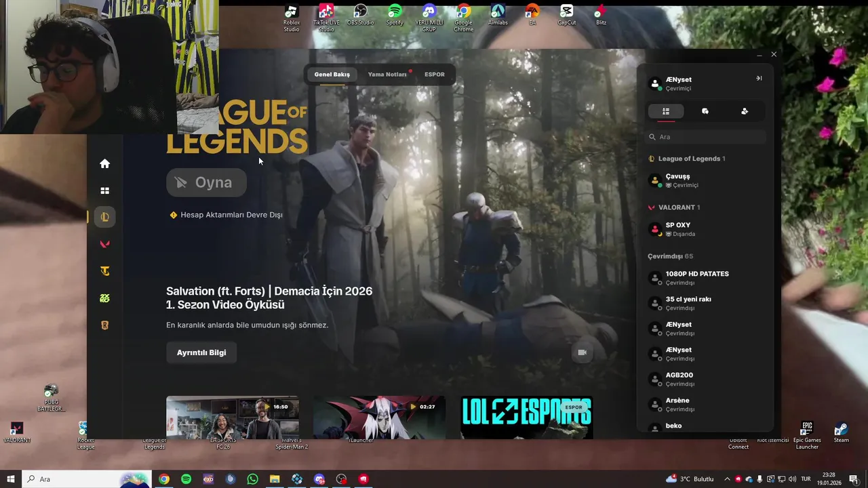Select friend AGB200 in offline list
The image size is (868, 488).
click(705, 379)
